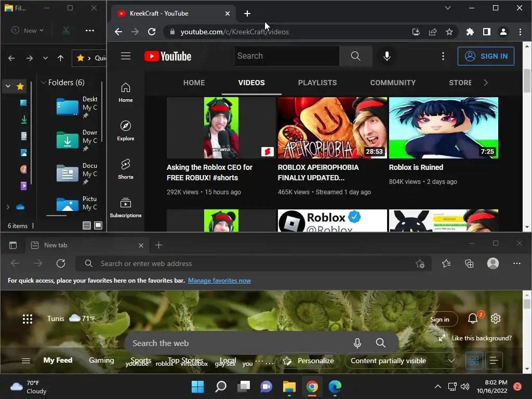Viewport: 532px width, 399px height.
Task: Go up one level in File Explorer
Action: click(x=60, y=58)
